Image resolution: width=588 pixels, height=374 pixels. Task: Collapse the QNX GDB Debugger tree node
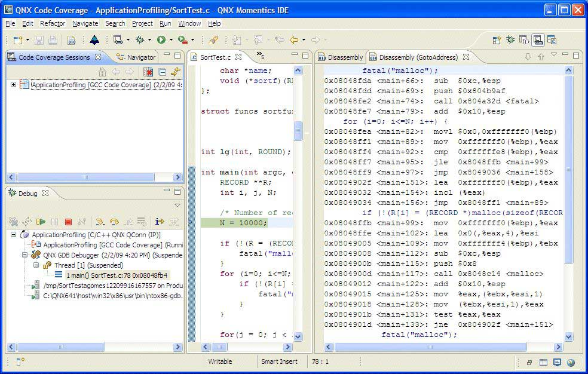pos(24,255)
